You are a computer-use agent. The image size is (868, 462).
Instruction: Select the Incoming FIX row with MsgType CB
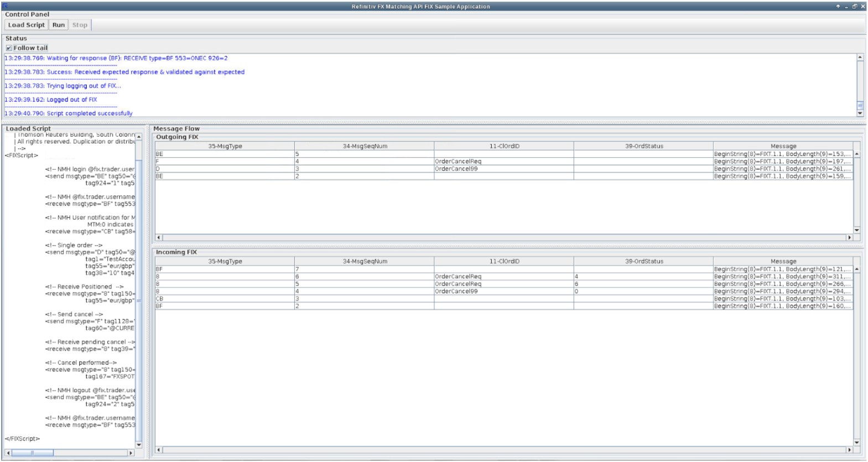225,299
